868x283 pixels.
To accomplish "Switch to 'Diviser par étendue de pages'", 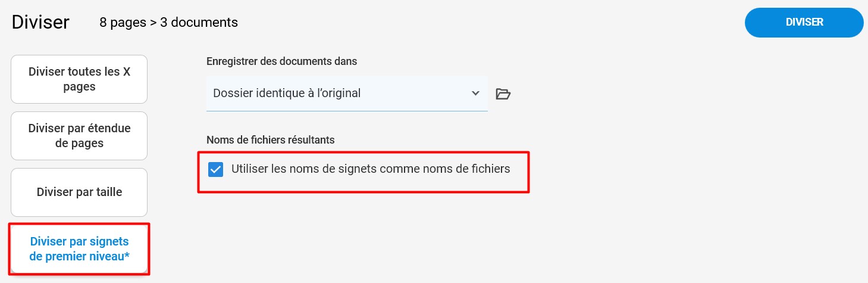I will [79, 136].
